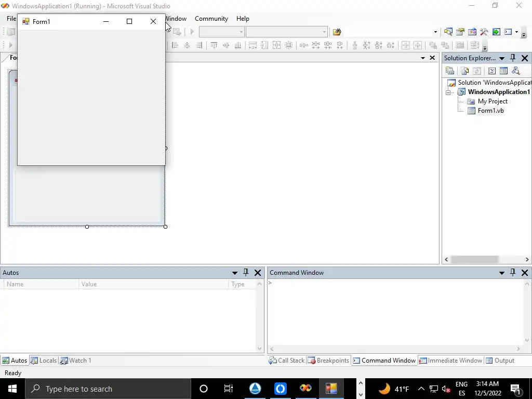Switch to the Immediate Window tab
This screenshot has height=399, width=532.
451,361
